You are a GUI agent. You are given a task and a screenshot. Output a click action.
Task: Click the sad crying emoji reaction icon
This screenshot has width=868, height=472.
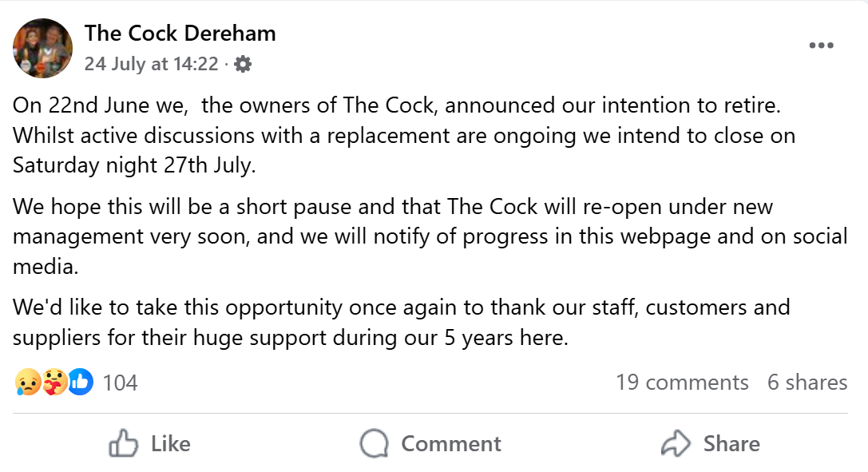(x=26, y=383)
